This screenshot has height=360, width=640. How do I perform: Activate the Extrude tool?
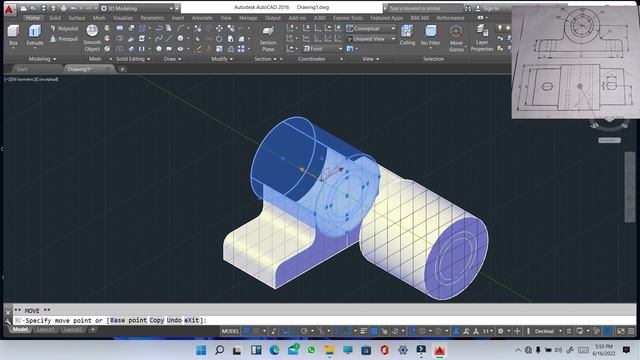[x=35, y=34]
